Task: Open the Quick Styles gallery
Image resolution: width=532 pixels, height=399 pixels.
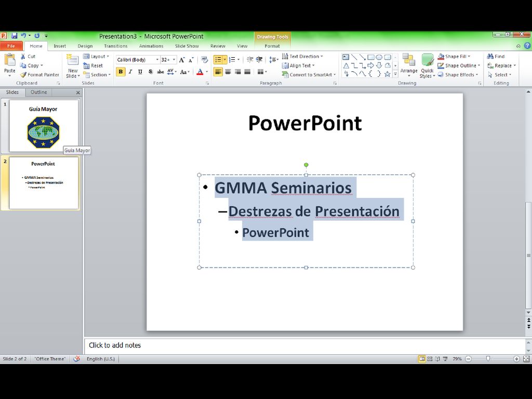Action: 427,66
